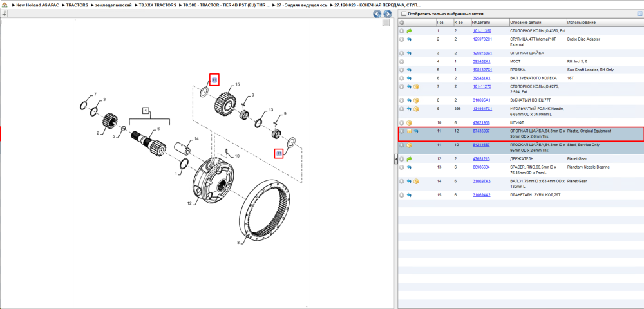644x309 pixels.
Task: Click 'Sun Shaft Locator, RH Only' text
Action: coord(590,70)
